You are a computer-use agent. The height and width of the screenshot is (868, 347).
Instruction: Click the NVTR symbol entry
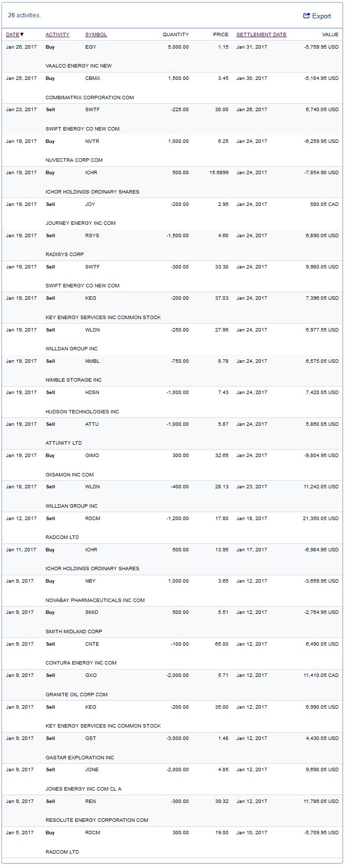click(92, 141)
